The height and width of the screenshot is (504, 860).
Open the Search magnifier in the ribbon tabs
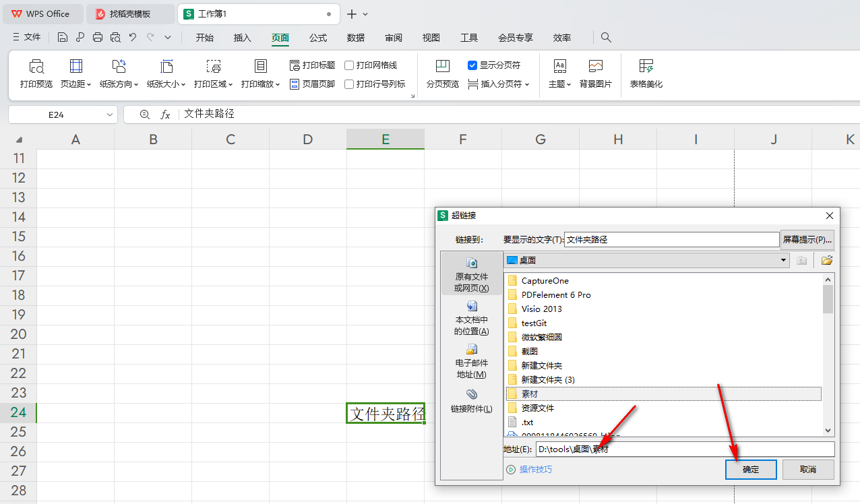pyautogui.click(x=606, y=37)
